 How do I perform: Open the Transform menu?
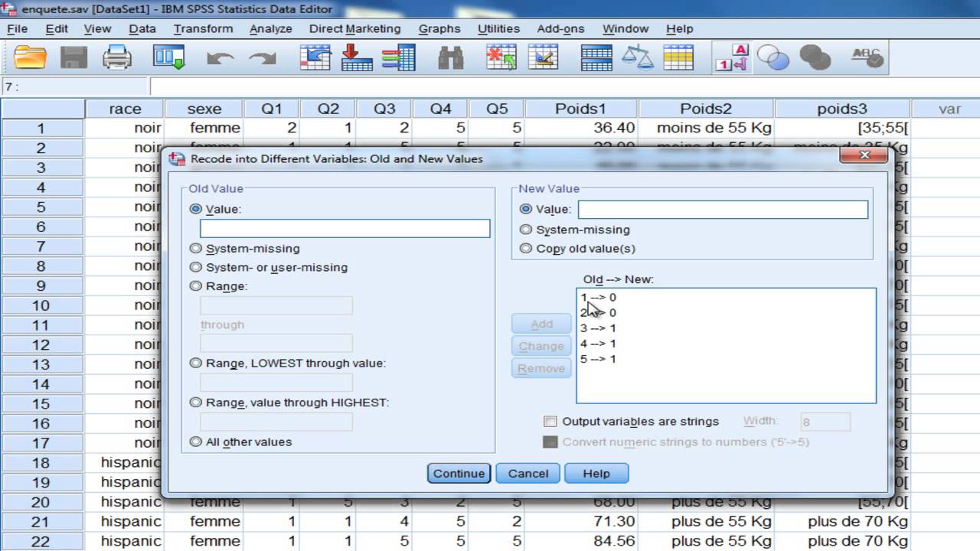tap(203, 28)
